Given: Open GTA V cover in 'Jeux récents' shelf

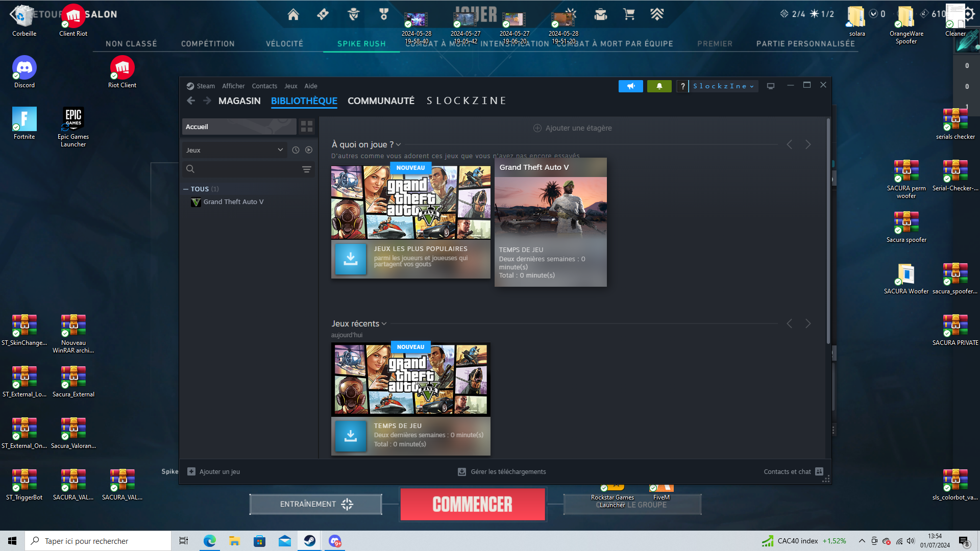Looking at the screenshot, I should 411,380.
